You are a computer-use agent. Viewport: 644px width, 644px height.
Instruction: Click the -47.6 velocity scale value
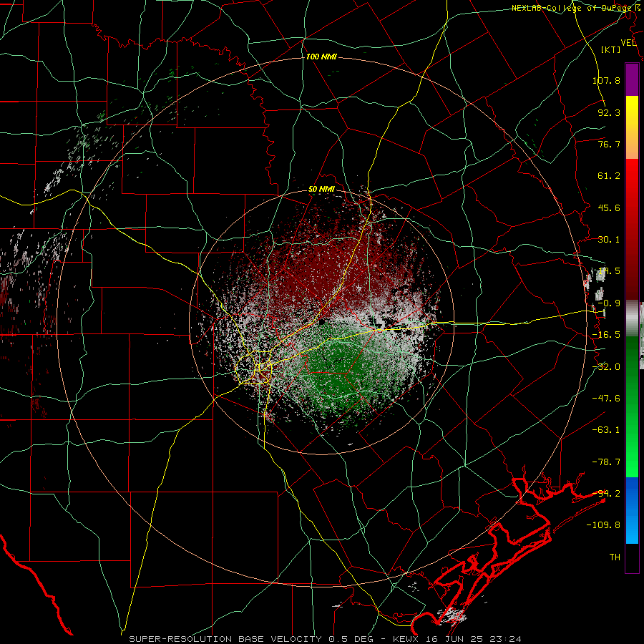tap(606, 399)
